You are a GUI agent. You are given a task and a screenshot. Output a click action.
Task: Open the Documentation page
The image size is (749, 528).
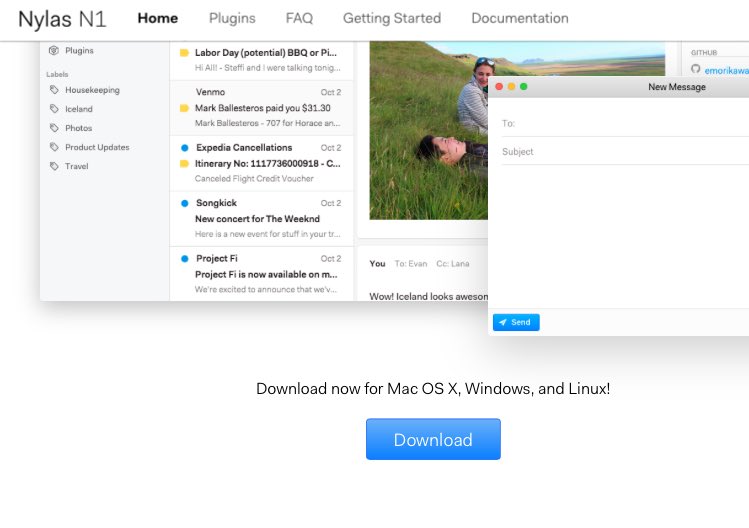(520, 18)
